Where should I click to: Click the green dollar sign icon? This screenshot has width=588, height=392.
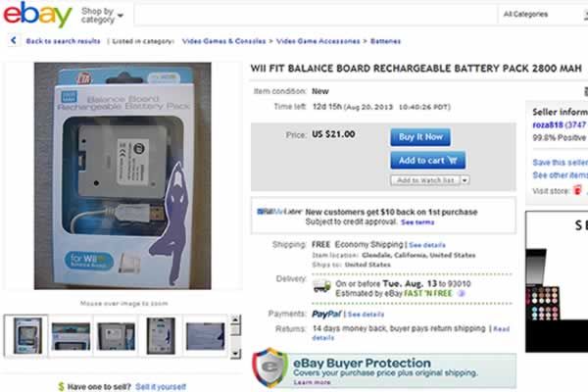point(61,387)
